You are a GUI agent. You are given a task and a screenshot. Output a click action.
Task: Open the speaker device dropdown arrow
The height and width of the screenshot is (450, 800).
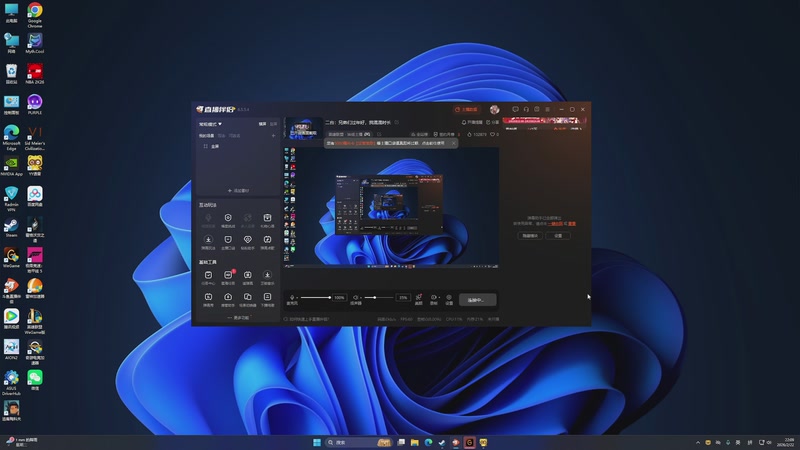[x=361, y=297]
